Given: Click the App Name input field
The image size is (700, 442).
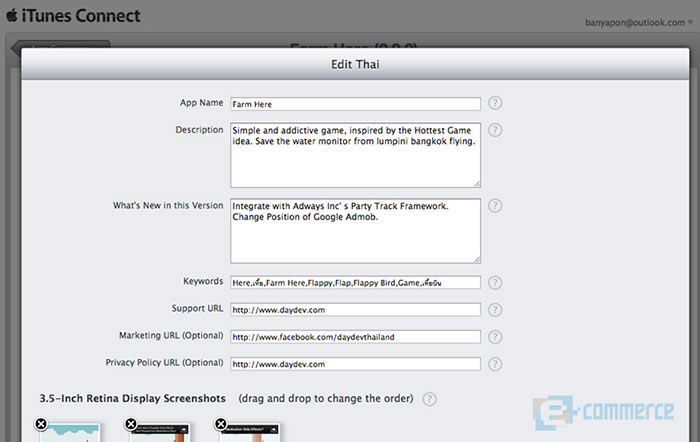Looking at the screenshot, I should (x=355, y=104).
